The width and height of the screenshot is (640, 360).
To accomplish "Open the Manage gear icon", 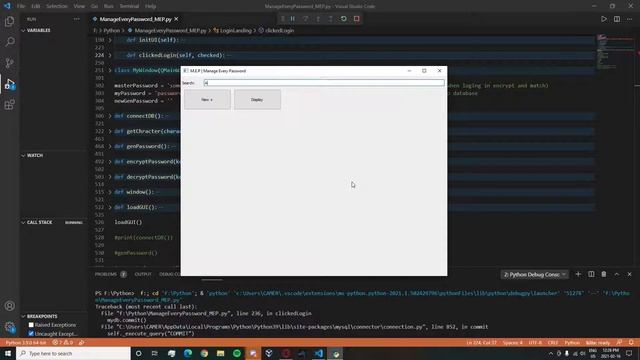I will coord(9,327).
